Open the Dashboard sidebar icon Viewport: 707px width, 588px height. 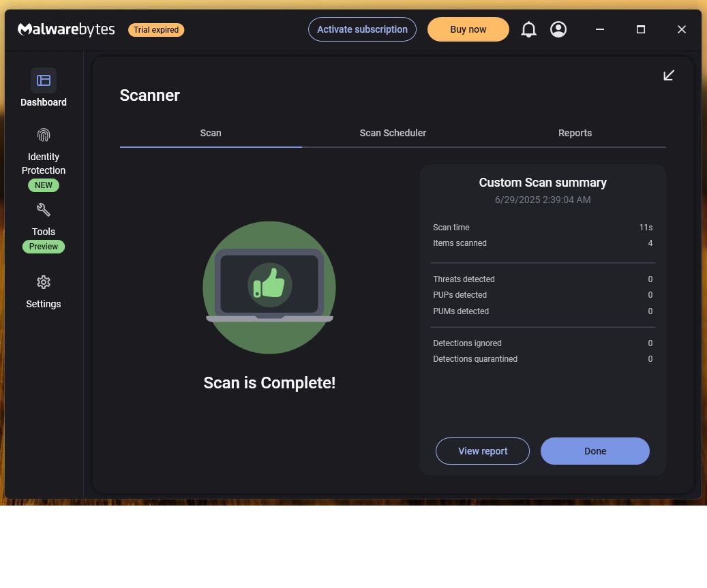43,80
